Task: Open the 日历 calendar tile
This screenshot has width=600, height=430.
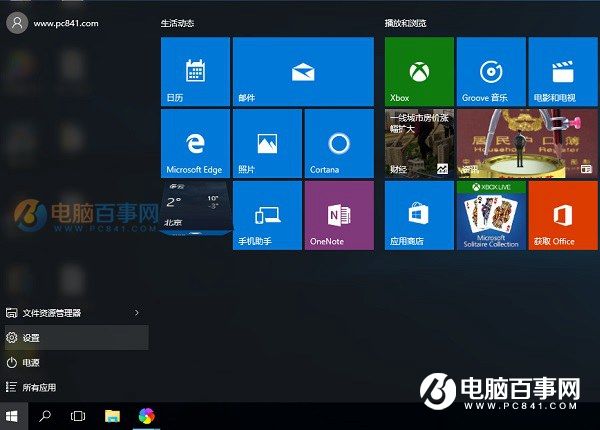Action: click(195, 72)
